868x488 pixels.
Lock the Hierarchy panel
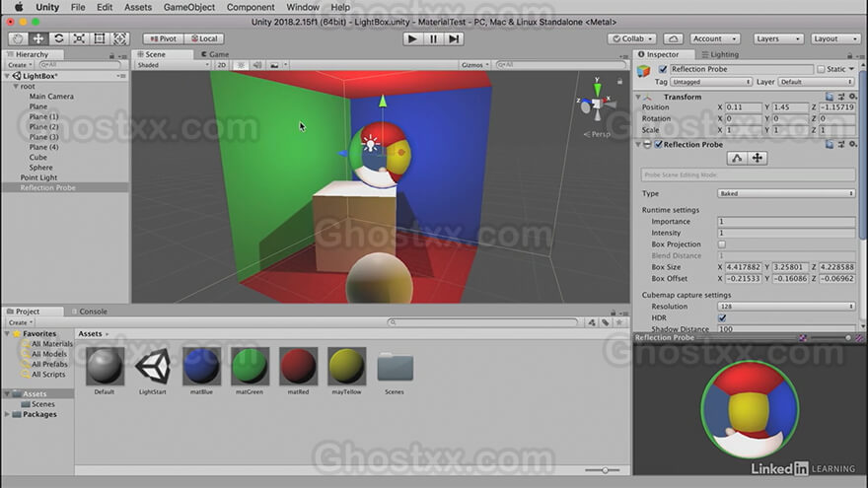coord(111,55)
